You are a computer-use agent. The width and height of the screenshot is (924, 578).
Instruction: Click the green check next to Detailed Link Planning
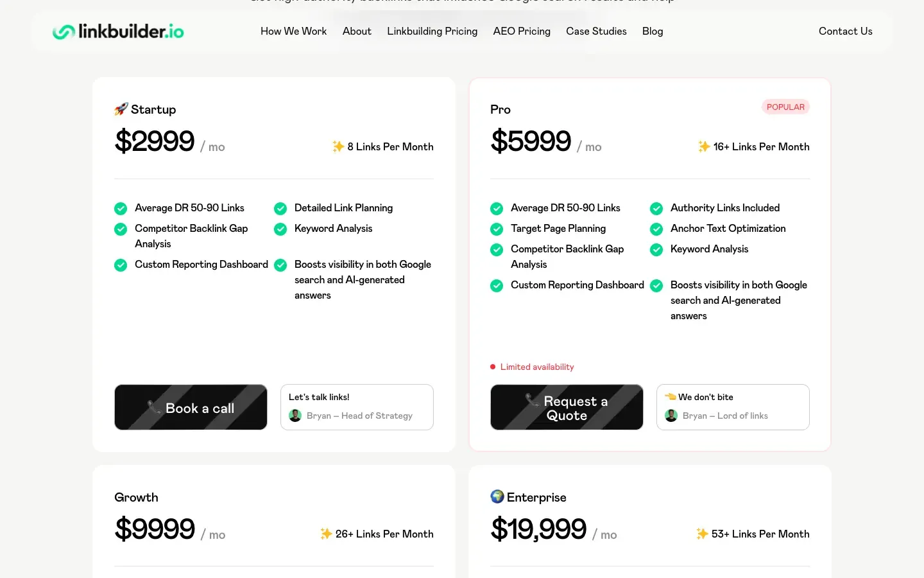(x=280, y=208)
